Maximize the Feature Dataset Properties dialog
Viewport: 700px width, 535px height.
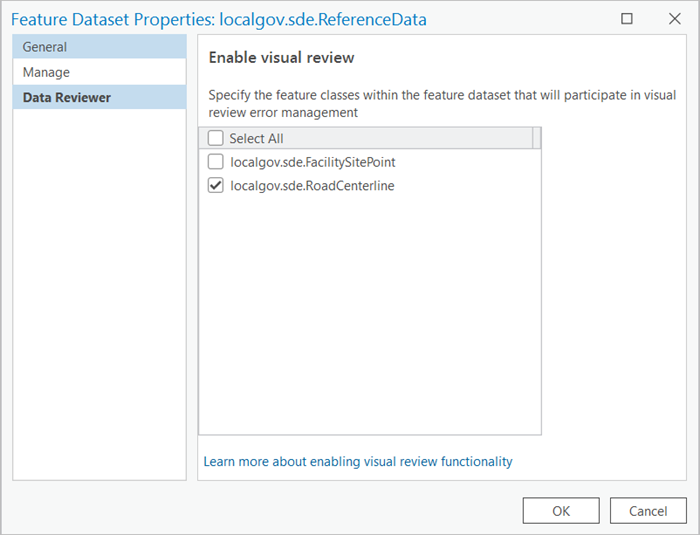pos(627,19)
